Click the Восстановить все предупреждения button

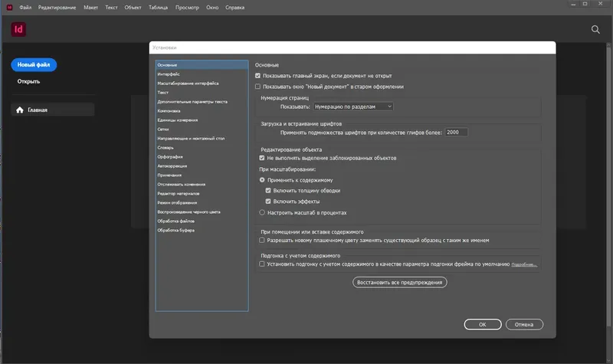pos(399,282)
